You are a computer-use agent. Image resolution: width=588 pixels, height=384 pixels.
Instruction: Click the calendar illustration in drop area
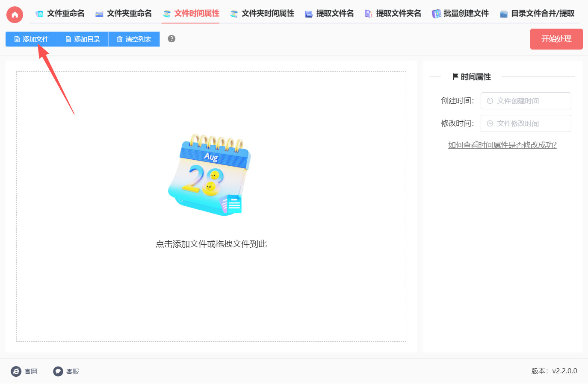[209, 174]
